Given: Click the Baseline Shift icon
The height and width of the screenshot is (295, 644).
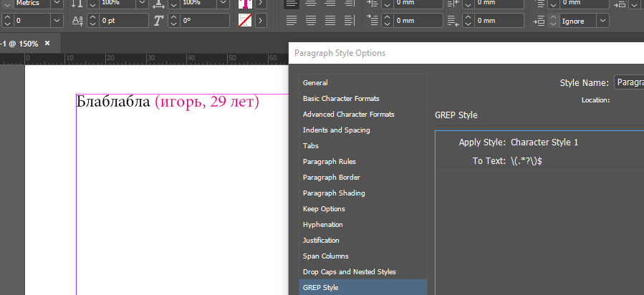Looking at the screenshot, I should tap(78, 21).
